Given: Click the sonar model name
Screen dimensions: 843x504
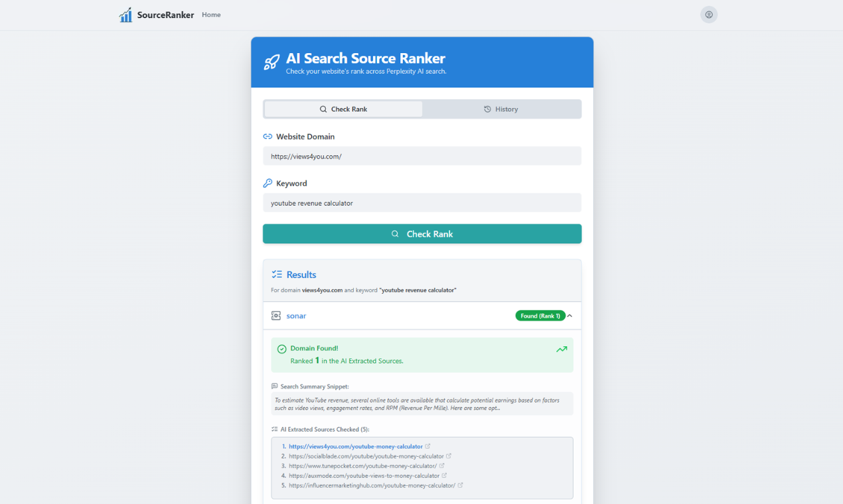Looking at the screenshot, I should coord(296,316).
